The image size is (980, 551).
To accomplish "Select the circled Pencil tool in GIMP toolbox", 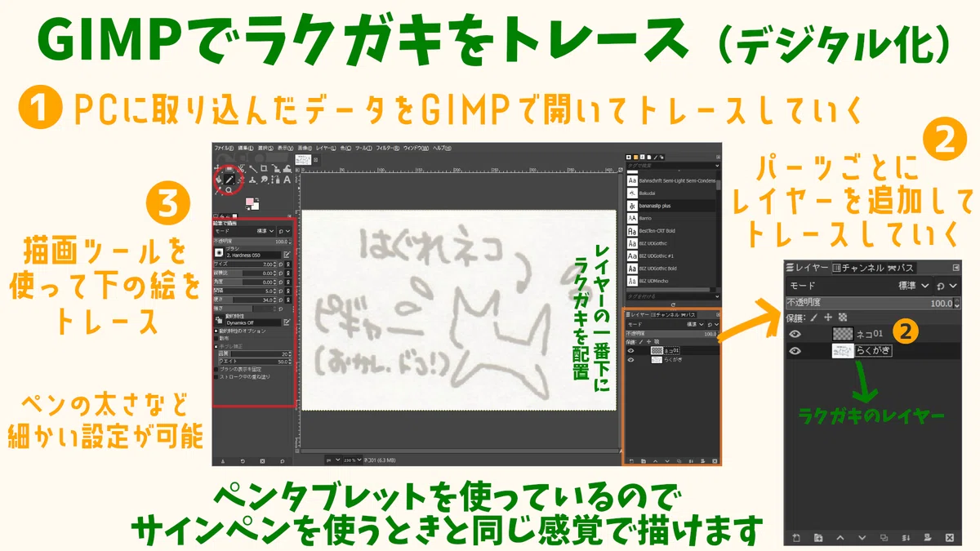I will coord(229,180).
